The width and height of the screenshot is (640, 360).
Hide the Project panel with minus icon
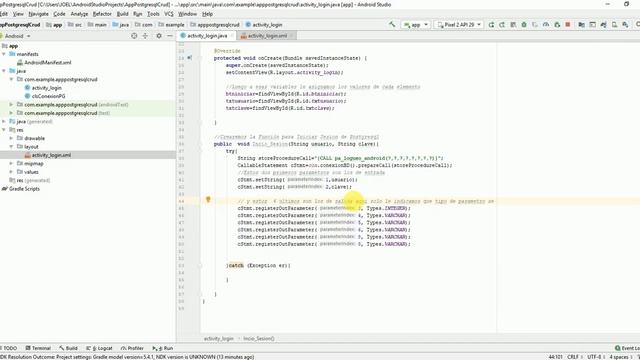(x=170, y=36)
